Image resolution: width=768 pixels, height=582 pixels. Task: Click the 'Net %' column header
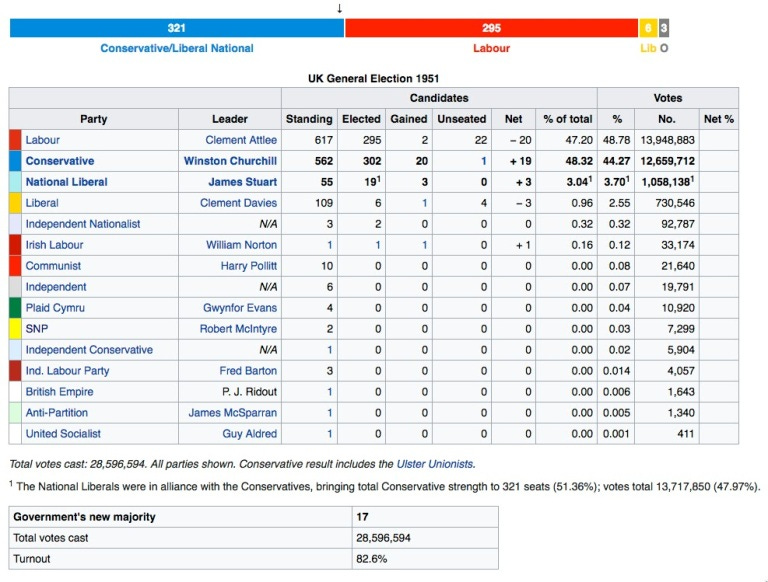point(719,119)
